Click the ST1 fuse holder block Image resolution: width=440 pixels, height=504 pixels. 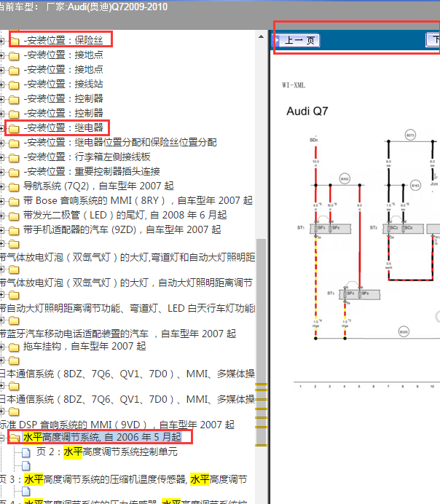331,229
